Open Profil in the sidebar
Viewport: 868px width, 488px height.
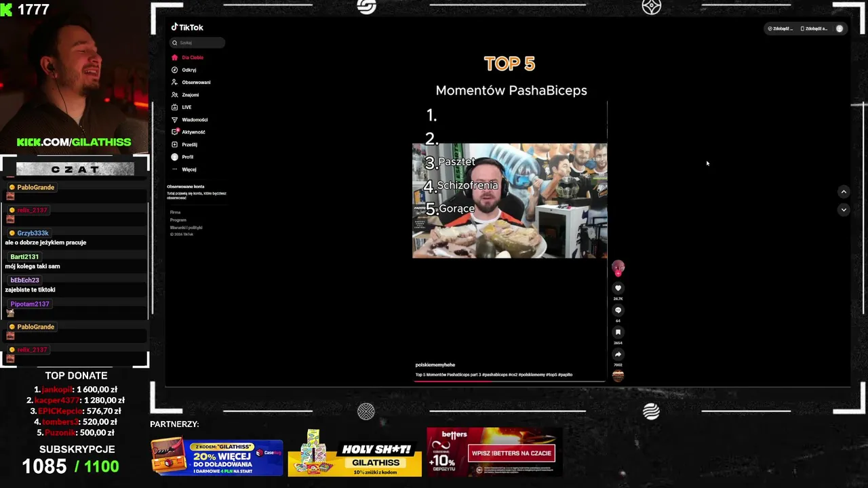tap(182, 157)
